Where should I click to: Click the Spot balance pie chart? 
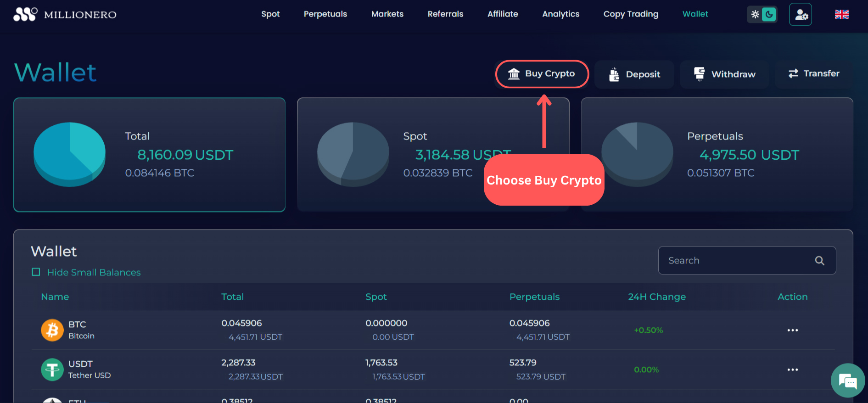(x=353, y=154)
